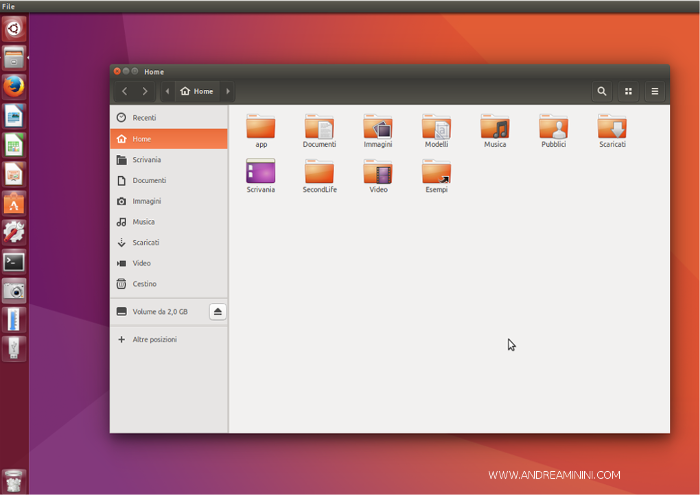Select the Scrivania desktop folder icon
Image resolution: width=700 pixels, height=495 pixels.
(x=260, y=173)
